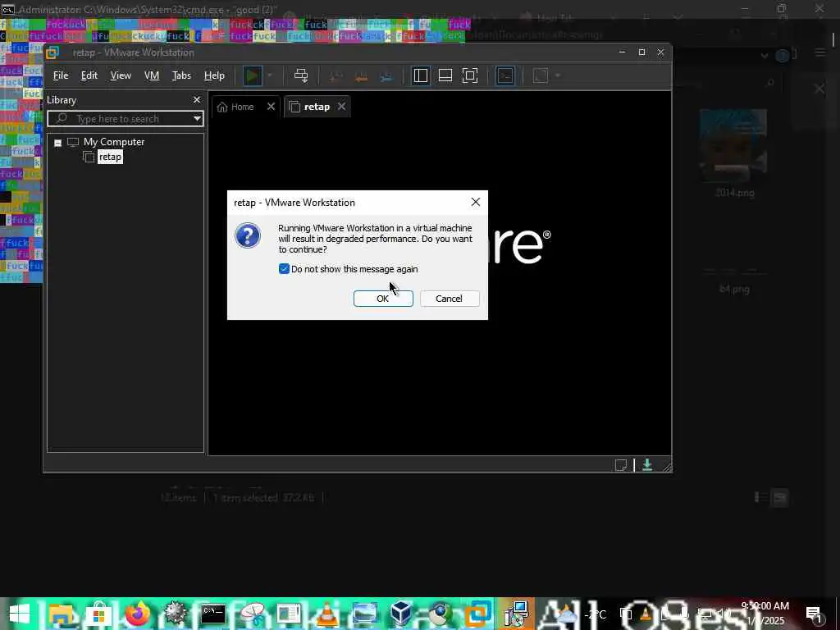Open the Minesweeper taskbar icon

coord(175,614)
